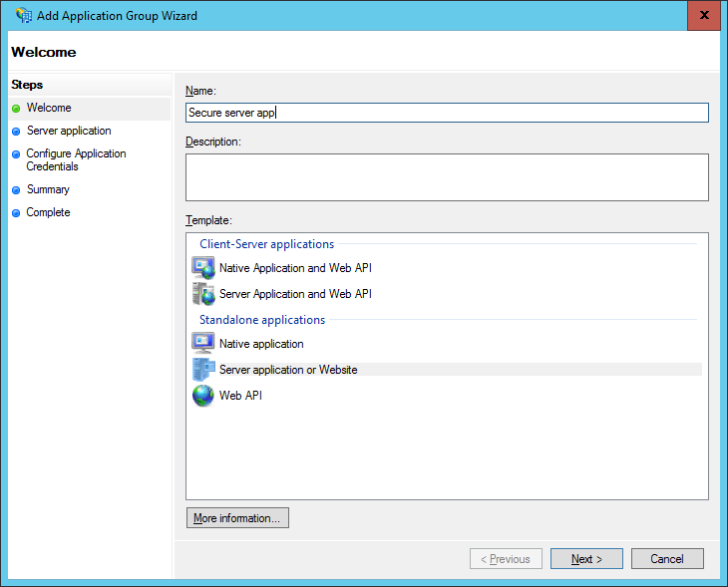
Task: Close the wizard with the X button
Action: (x=704, y=15)
